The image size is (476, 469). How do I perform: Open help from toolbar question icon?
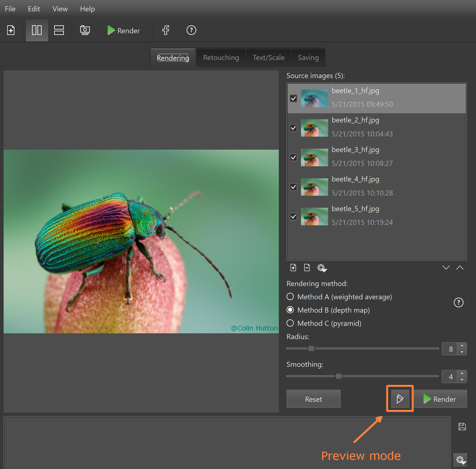[191, 30]
